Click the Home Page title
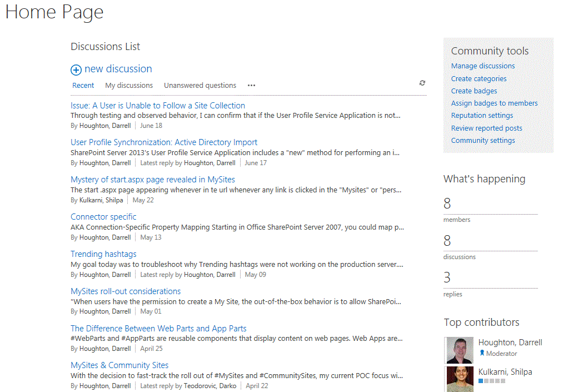Screen dimensions: 568x392 pyautogui.click(x=54, y=12)
